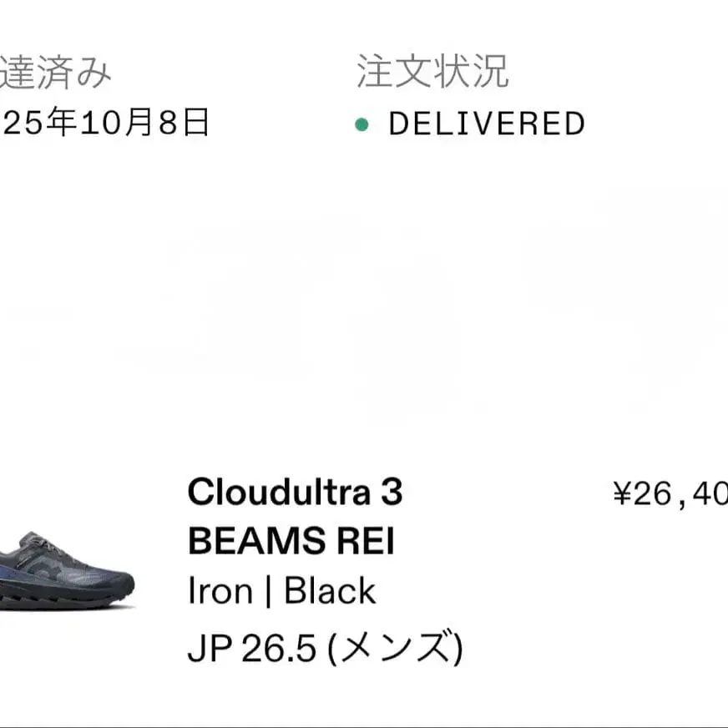Click the 8日 day in the date
Image resolution: width=728 pixels, height=728 pixels.
[x=184, y=124]
